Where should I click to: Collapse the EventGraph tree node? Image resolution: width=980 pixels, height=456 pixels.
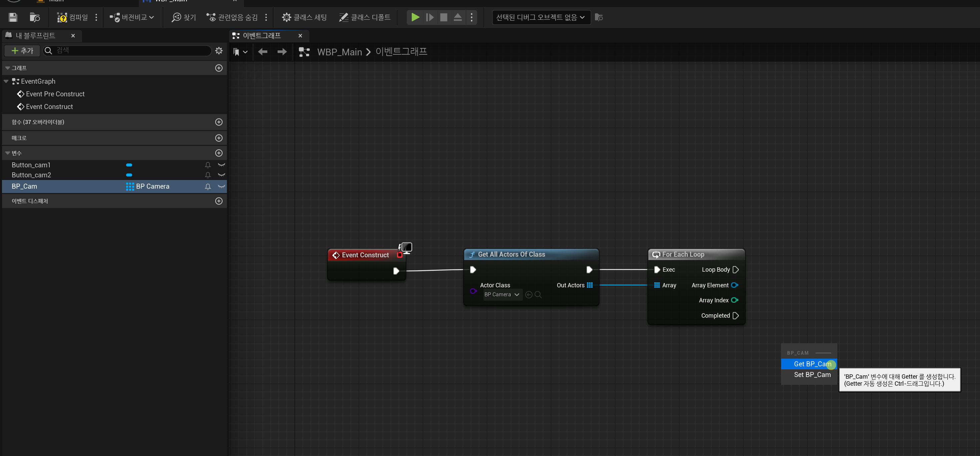coord(6,81)
